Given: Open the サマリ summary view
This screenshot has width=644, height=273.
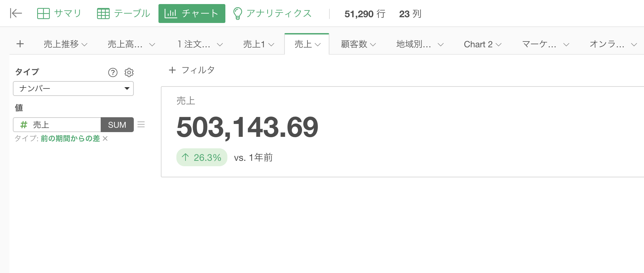Looking at the screenshot, I should pyautogui.click(x=59, y=14).
